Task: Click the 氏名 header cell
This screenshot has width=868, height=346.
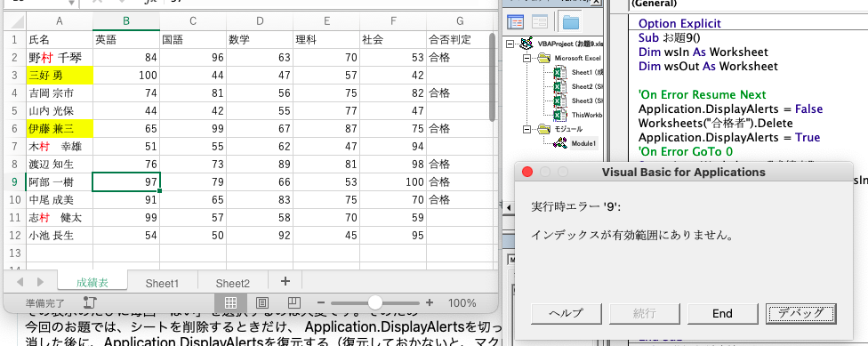Action: point(60,40)
